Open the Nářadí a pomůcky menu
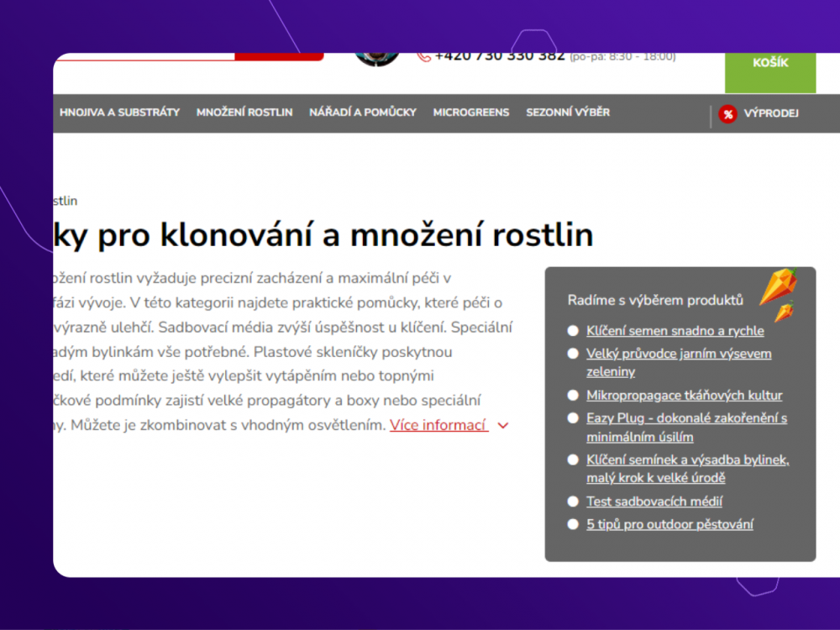Viewport: 840px width, 630px height. tap(363, 113)
